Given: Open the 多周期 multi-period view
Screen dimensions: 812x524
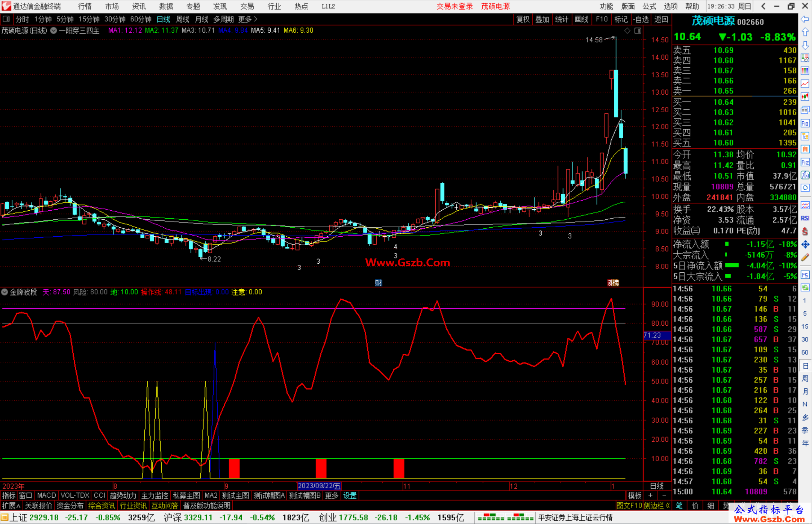Looking at the screenshot, I should [223, 19].
